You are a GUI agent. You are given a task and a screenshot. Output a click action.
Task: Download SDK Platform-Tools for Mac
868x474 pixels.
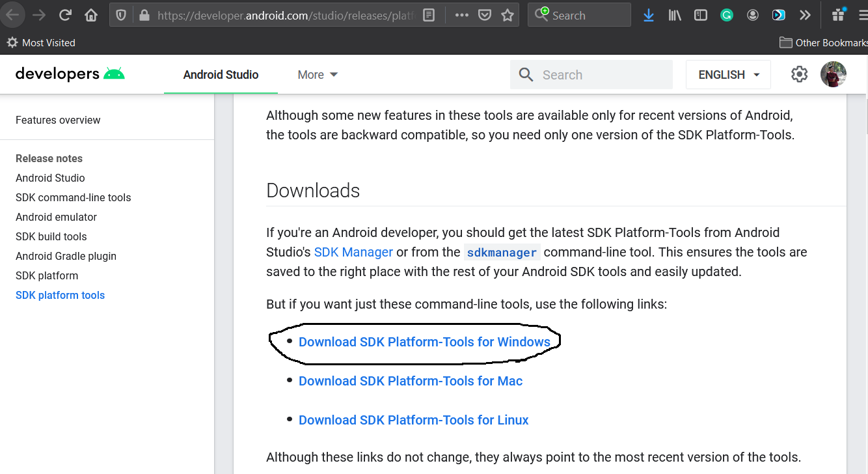[411, 381]
